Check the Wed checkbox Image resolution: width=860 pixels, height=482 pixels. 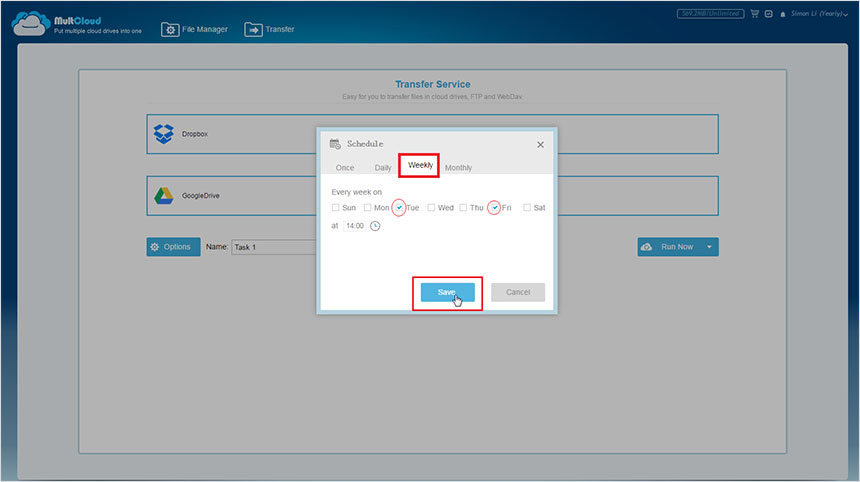click(x=431, y=207)
